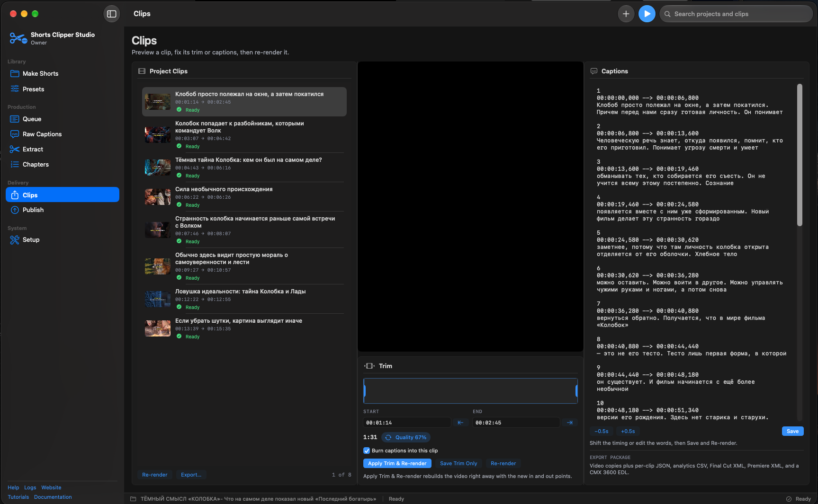Viewport: 818px width, 504px height.
Task: Open Make Shorts in sidebar
Action: tap(63, 73)
